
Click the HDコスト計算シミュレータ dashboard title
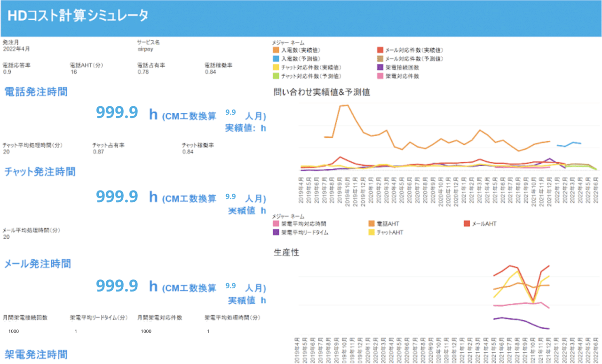click(x=79, y=16)
